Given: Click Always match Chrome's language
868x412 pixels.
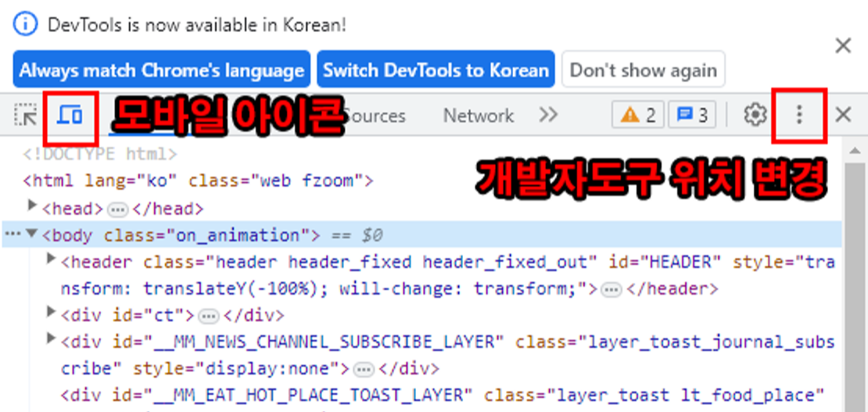Looking at the screenshot, I should (x=162, y=70).
